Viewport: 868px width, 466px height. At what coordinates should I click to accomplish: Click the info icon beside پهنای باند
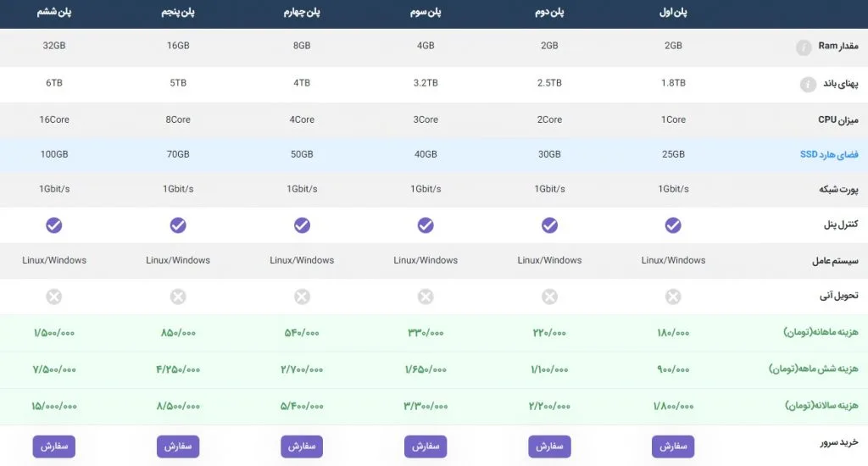[x=808, y=84]
